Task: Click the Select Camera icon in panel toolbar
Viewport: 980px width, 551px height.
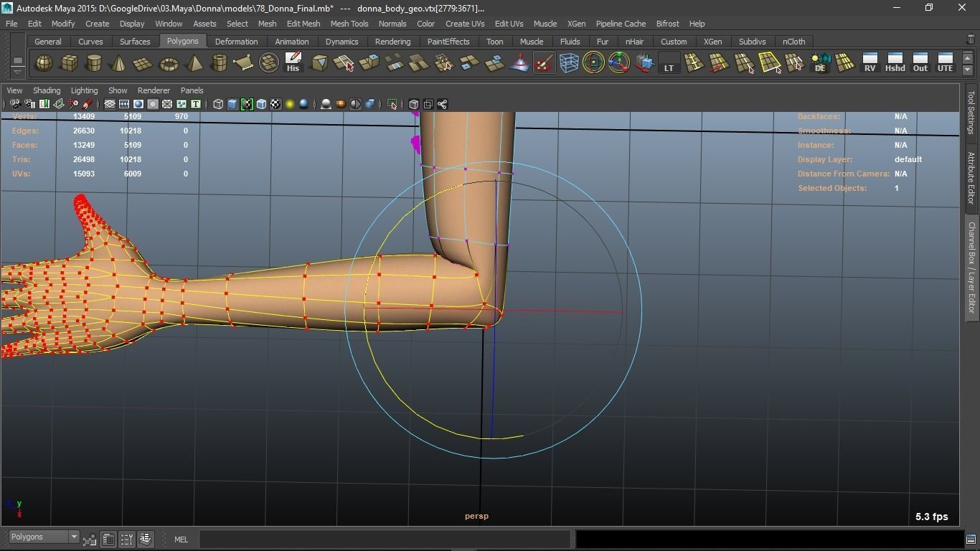Action: click(x=15, y=104)
